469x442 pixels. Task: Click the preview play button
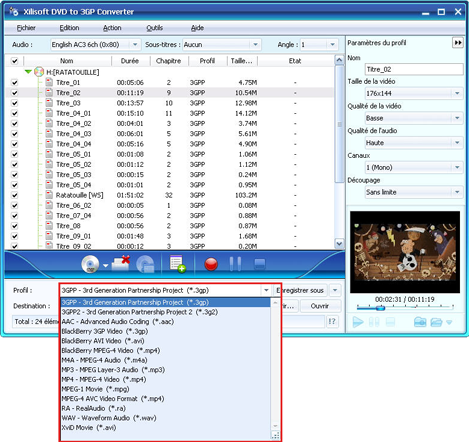click(358, 322)
